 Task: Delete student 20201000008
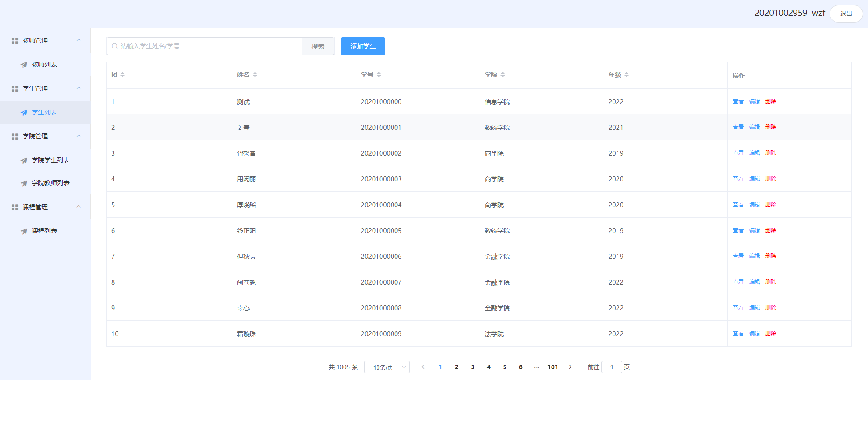tap(771, 308)
